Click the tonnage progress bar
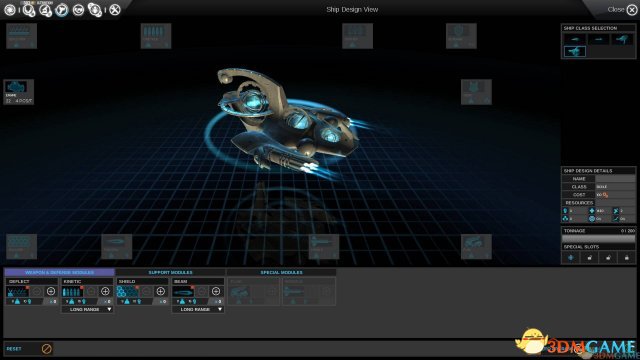640x360 pixels. (598, 239)
